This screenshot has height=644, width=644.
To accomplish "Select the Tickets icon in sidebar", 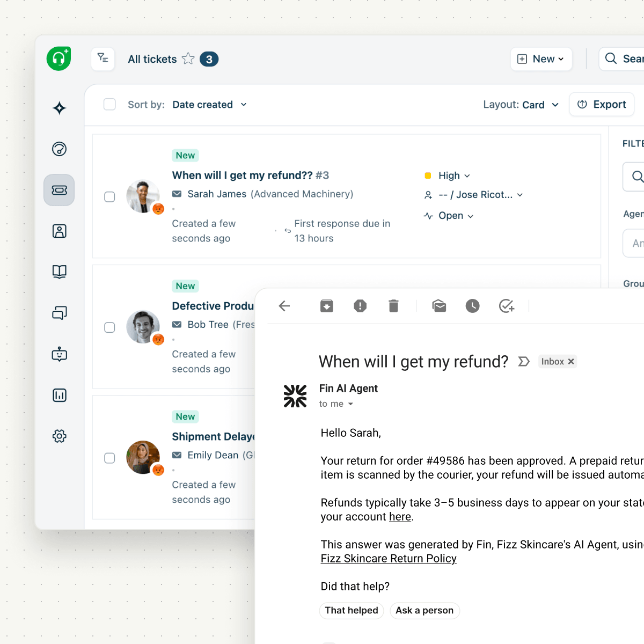I will coord(59,190).
